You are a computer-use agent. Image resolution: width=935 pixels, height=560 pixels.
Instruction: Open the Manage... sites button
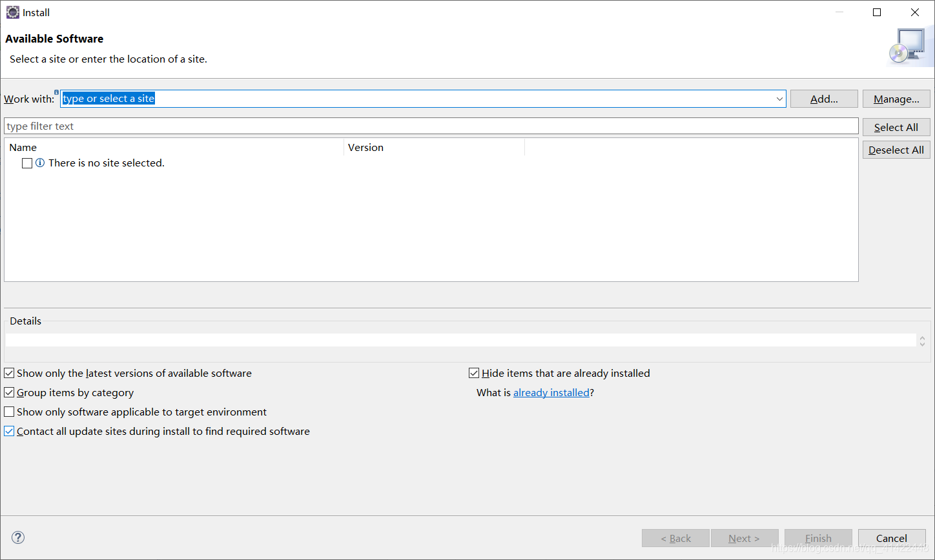point(896,99)
